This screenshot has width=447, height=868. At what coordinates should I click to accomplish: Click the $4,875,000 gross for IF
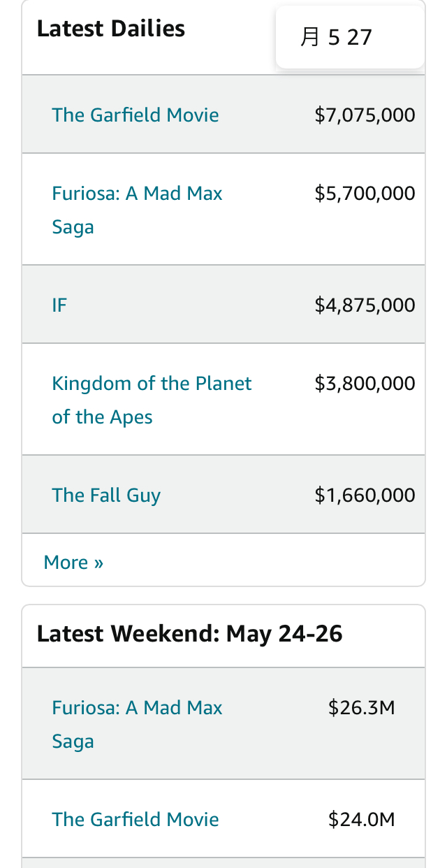pos(365,305)
